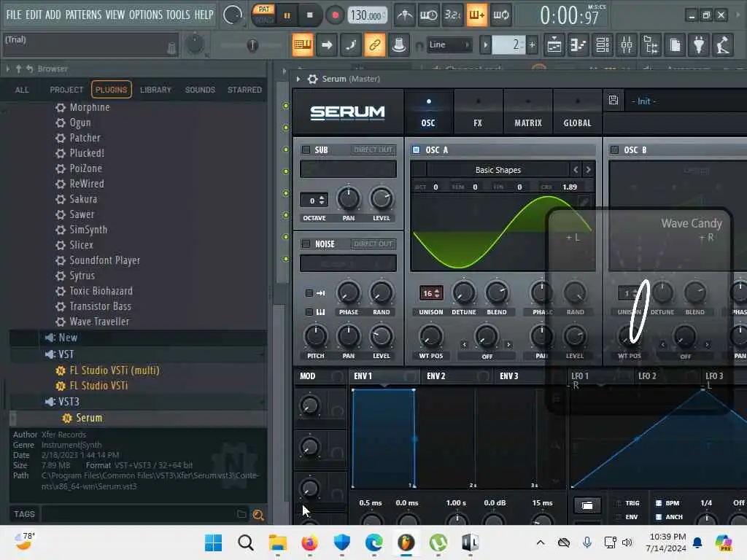Click the pause button in transport
747x560 pixels.
point(287,15)
